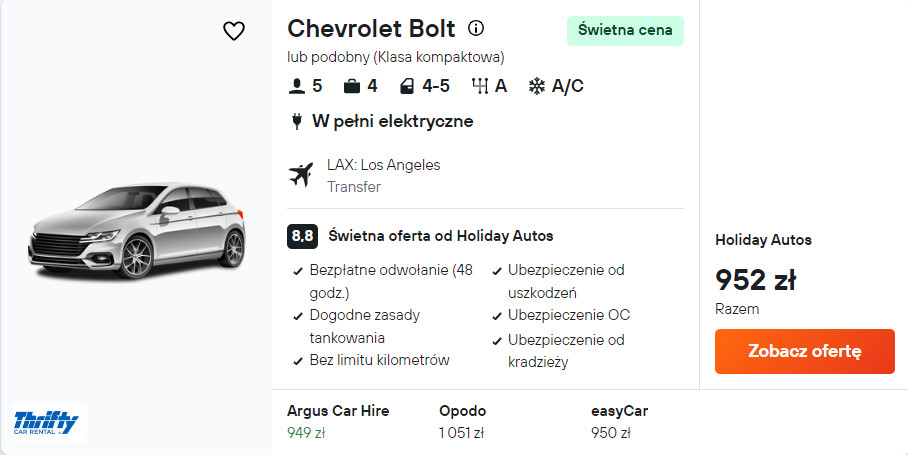Click the silver car thumbnail image
Viewport: 908px width, 455px height.
pos(136,230)
